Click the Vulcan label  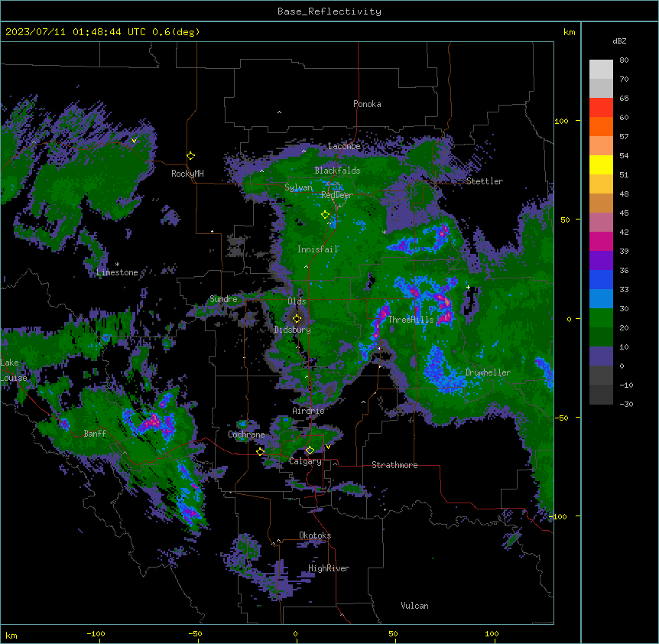pos(415,606)
